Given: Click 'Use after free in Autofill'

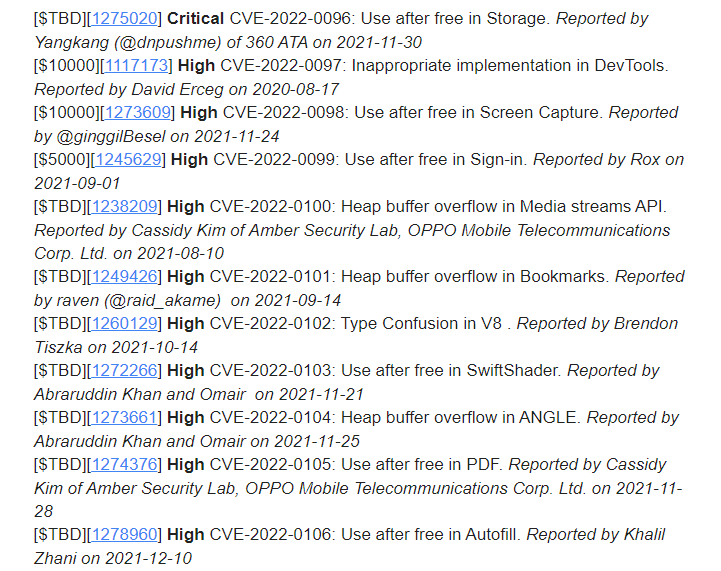Looking at the screenshot, I should click(429, 534).
